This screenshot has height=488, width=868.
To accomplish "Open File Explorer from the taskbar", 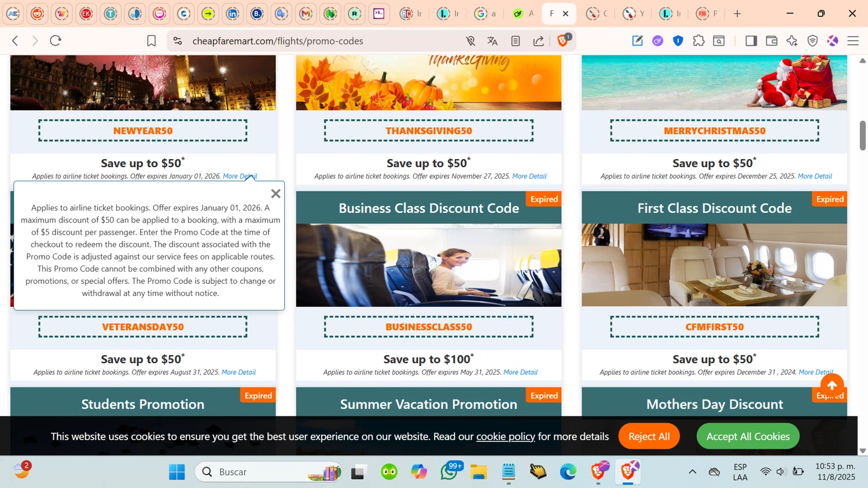I will 479,472.
